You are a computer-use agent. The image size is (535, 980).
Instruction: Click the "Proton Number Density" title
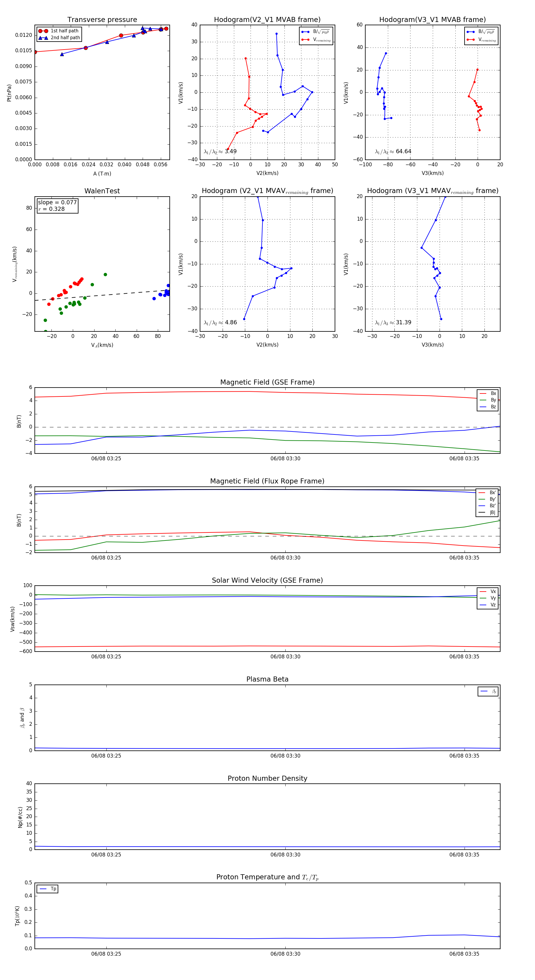(x=267, y=778)
